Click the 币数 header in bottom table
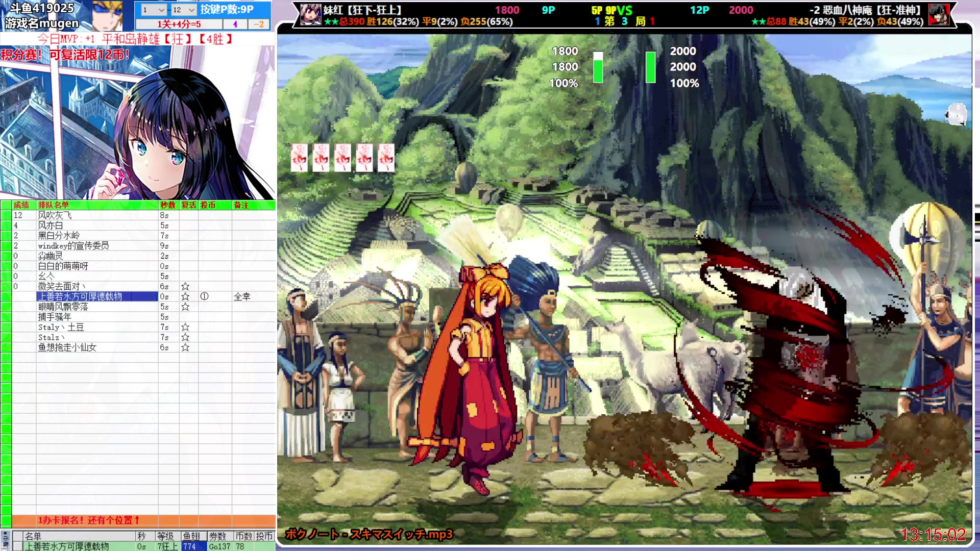The height and width of the screenshot is (551, 980). pos(244,536)
